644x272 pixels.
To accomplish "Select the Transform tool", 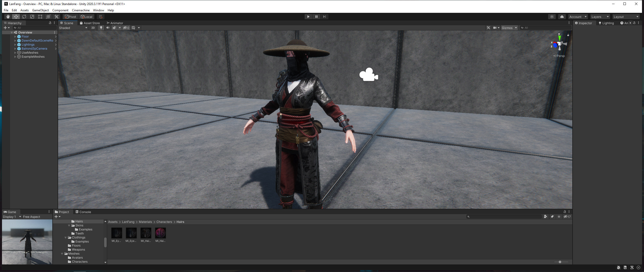I will (x=48, y=17).
